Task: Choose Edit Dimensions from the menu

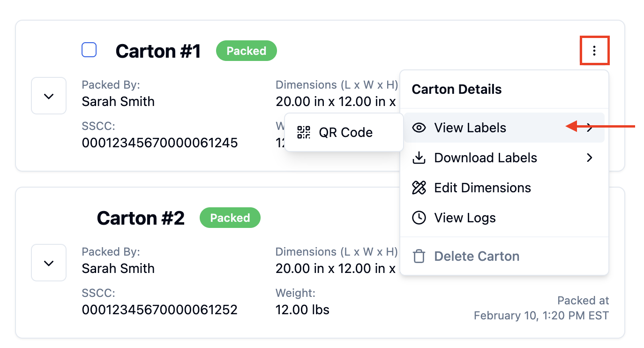Action: coord(504,188)
